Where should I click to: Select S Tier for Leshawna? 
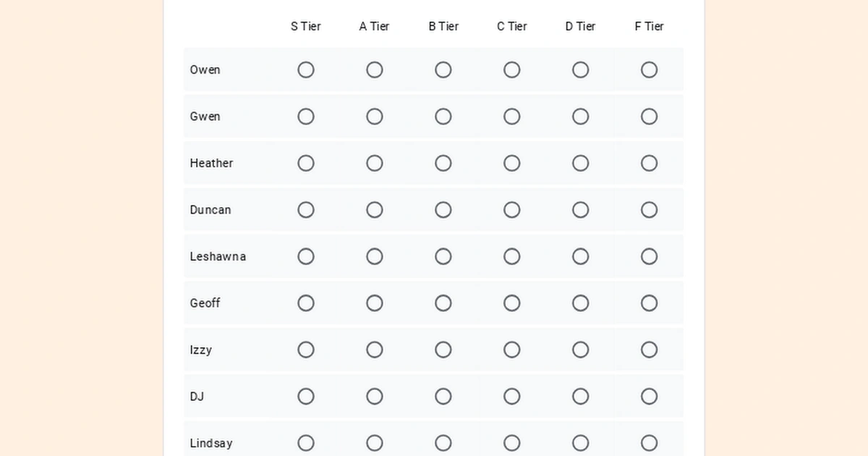[x=306, y=256]
